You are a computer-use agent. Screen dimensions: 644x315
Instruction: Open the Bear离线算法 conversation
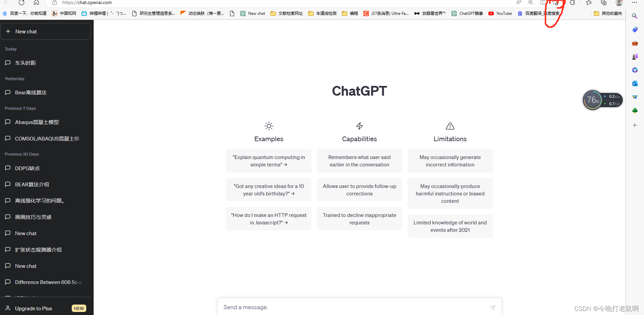[45, 93]
